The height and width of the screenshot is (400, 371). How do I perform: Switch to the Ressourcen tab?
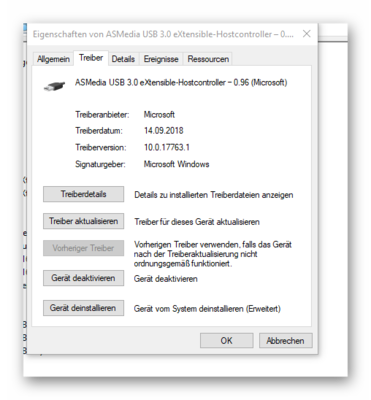coord(208,59)
